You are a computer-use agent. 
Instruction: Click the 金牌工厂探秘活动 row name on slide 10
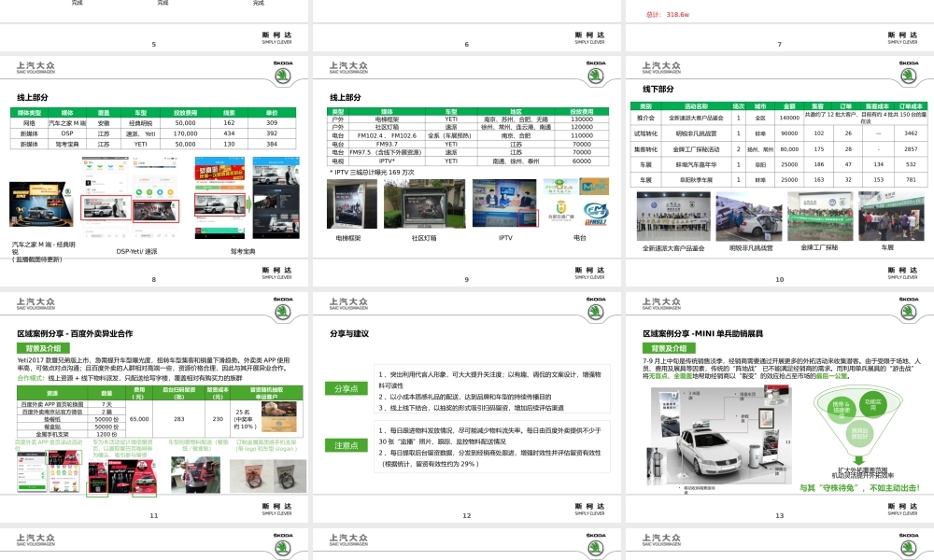pos(696,149)
